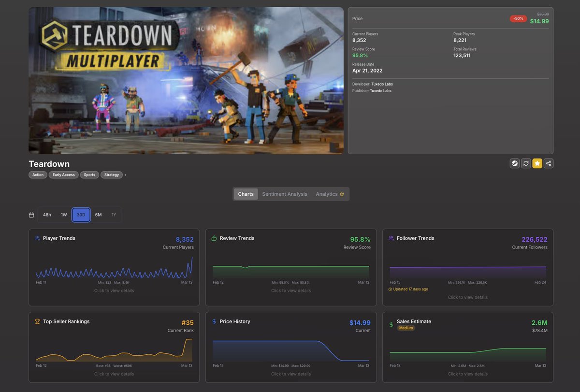This screenshot has width=580, height=392.
Task: Click the refresh data icon button
Action: point(526,163)
